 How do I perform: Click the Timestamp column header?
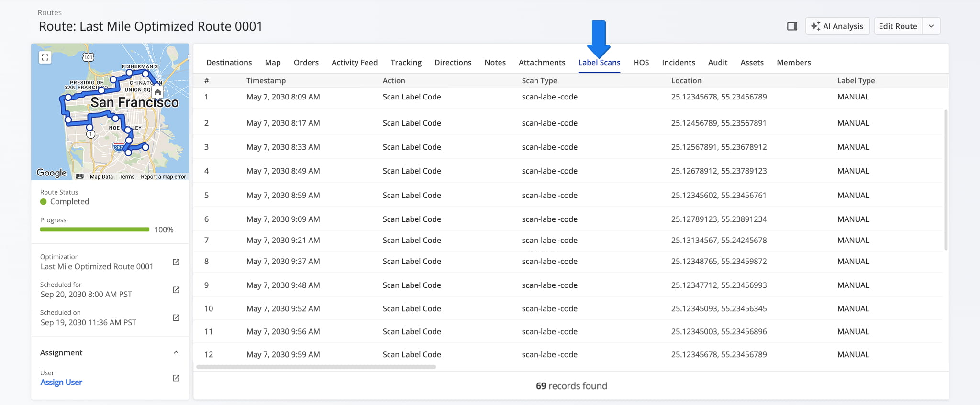pyautogui.click(x=266, y=80)
